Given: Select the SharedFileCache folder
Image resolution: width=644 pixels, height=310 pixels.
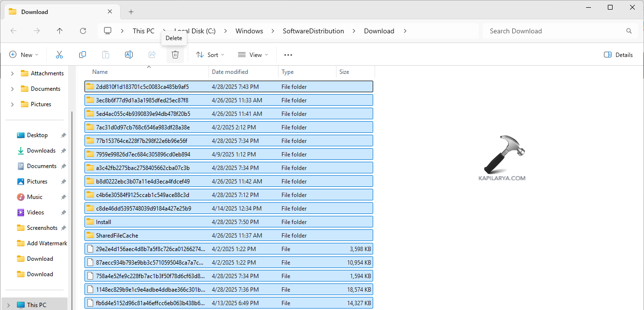Looking at the screenshot, I should pyautogui.click(x=117, y=236).
